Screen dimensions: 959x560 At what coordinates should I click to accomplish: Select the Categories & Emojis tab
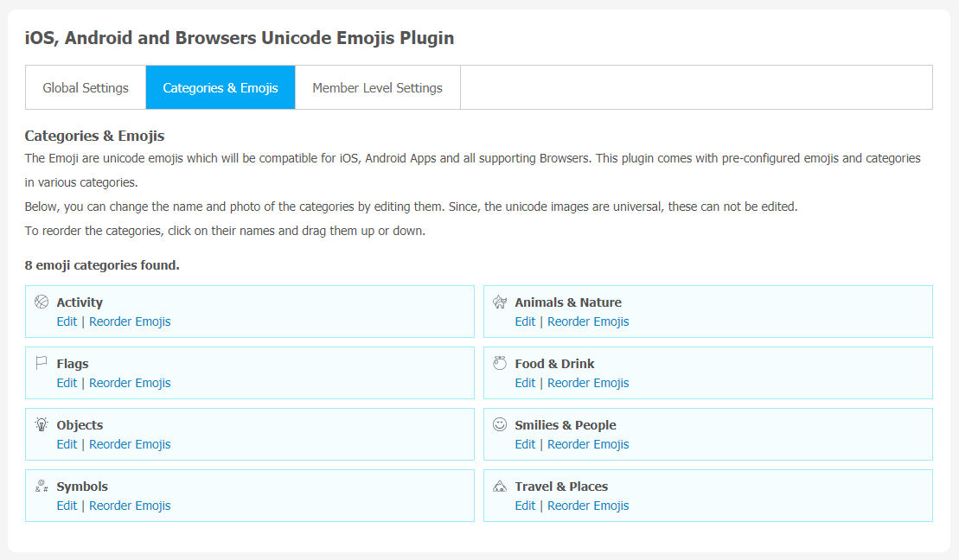221,87
